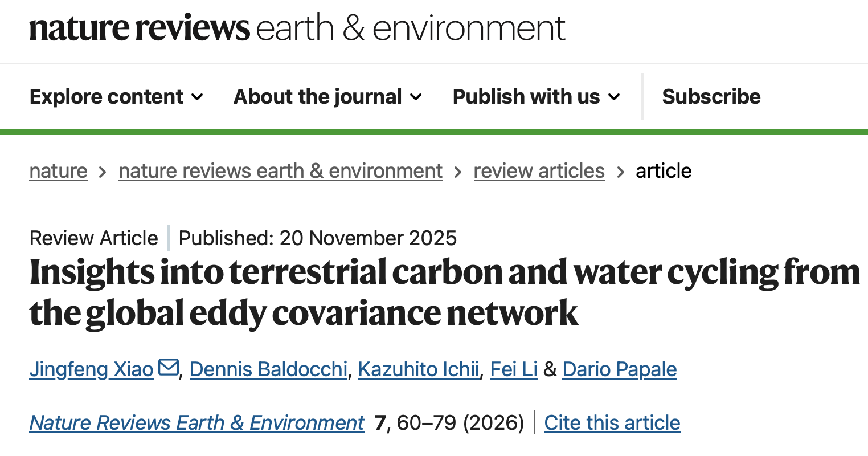Navigate to the review articles breadcrumb
Image resolution: width=868 pixels, height=456 pixels.
coord(539,171)
